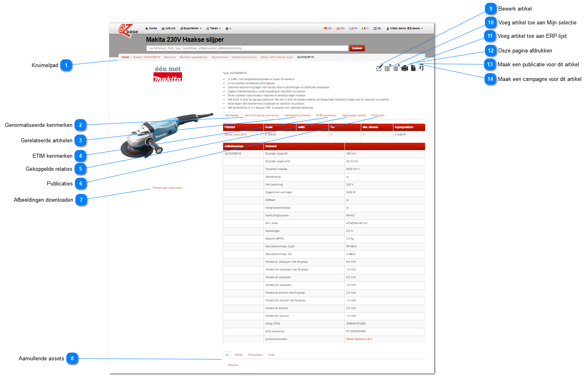Viewport: 588px width, 377px height.
Task: Click the EZ-base logo
Action: coord(128,30)
